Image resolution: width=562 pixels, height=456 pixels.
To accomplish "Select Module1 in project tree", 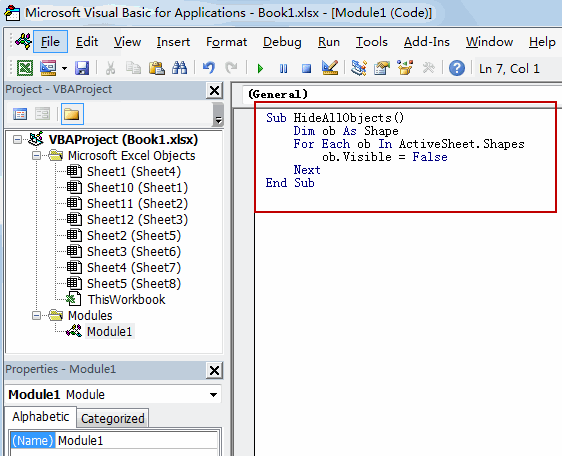I will [109, 332].
